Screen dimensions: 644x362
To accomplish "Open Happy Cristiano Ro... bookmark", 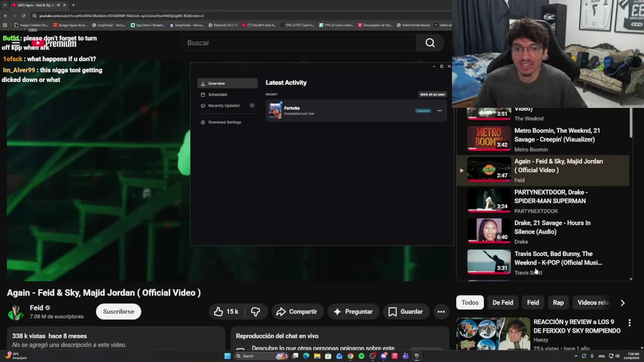I will 31,25.
